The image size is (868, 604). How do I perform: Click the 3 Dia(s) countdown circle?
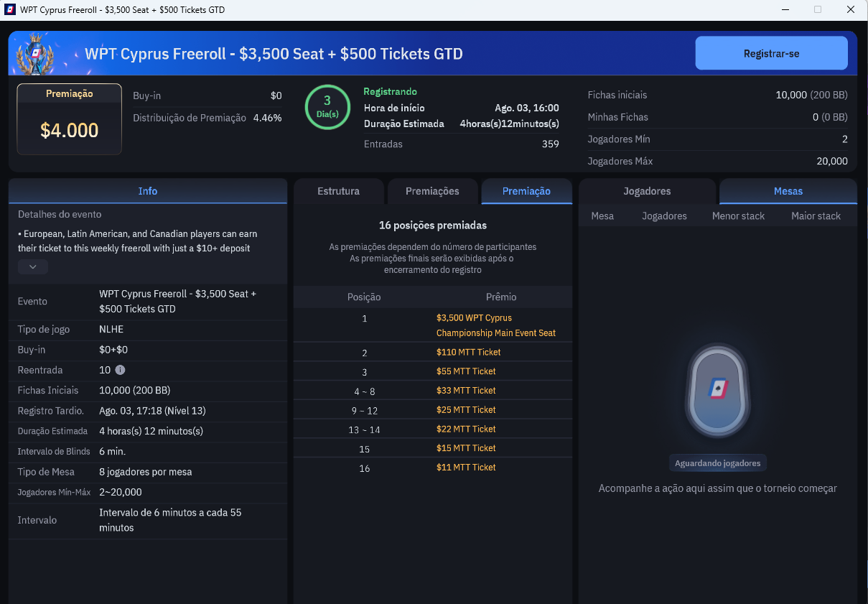327,107
